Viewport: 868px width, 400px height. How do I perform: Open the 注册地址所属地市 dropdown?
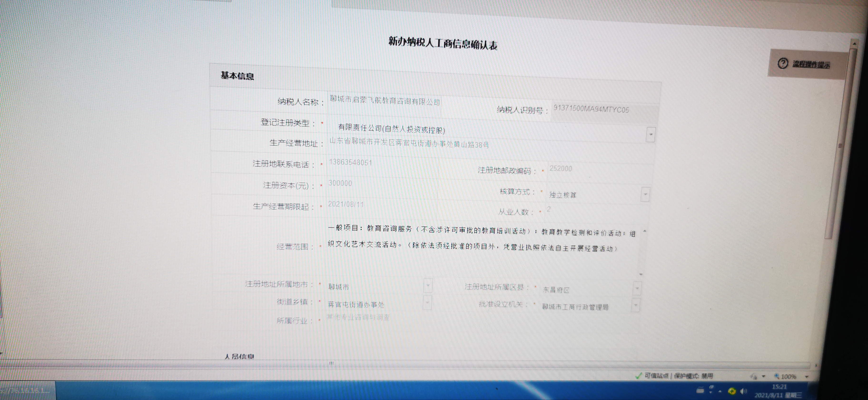428,286
